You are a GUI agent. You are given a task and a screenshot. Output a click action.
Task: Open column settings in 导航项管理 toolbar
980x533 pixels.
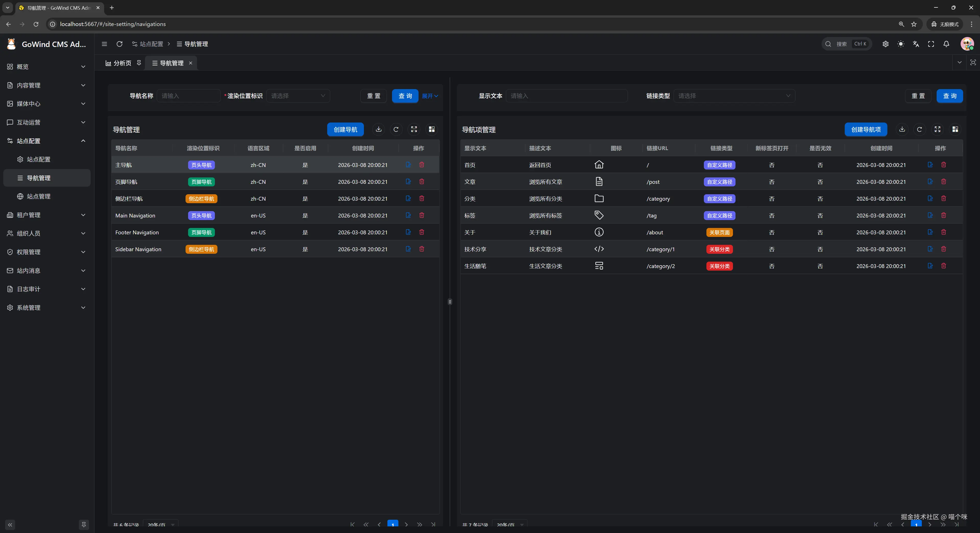click(955, 129)
